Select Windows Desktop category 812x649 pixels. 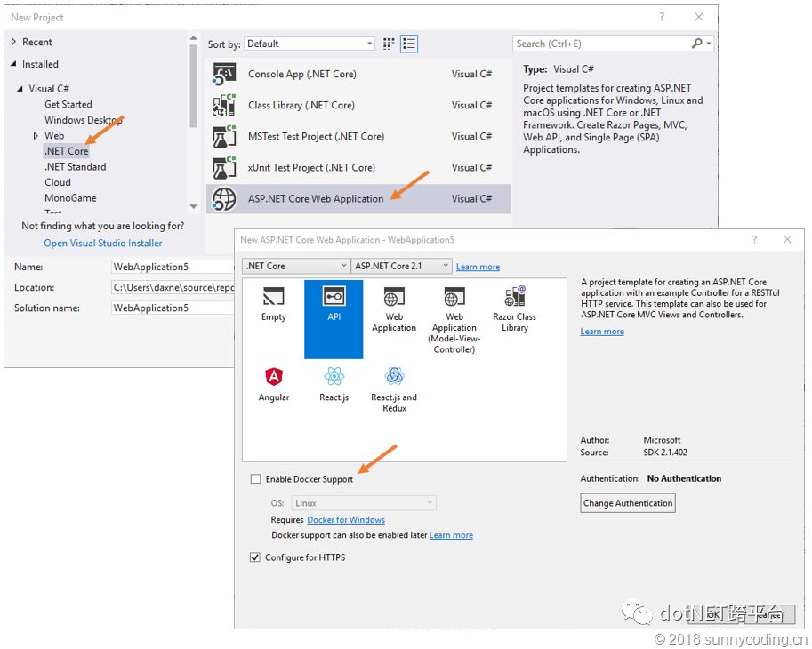click(x=84, y=119)
